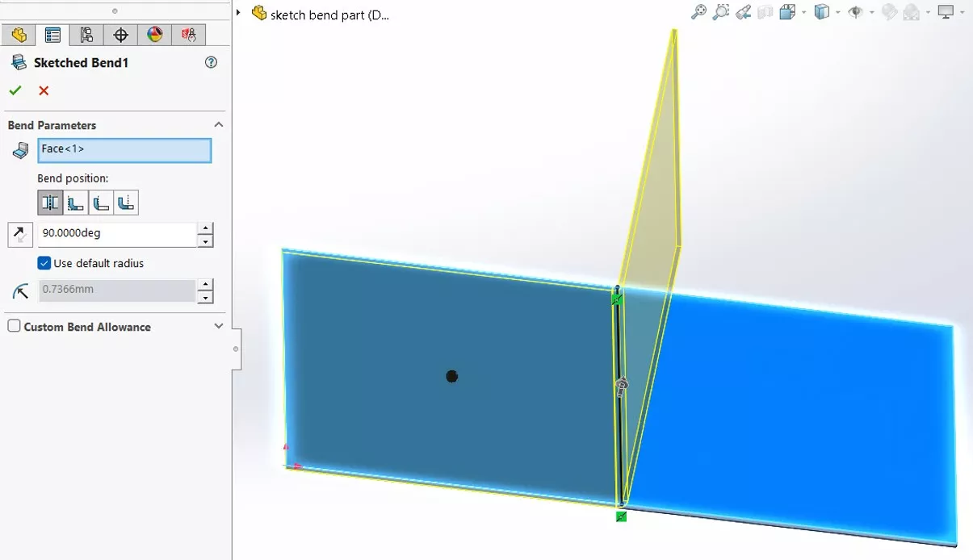Decrease bend angle with down spinner
This screenshot has width=973, height=560.
205,241
